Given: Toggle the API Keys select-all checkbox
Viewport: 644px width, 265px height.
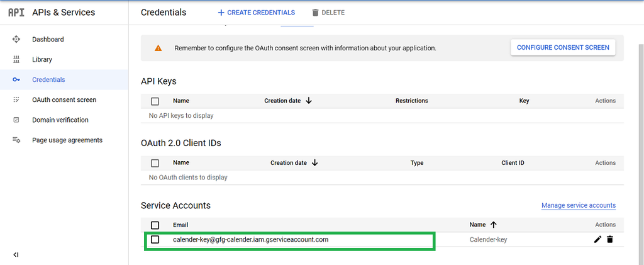Looking at the screenshot, I should 155,101.
